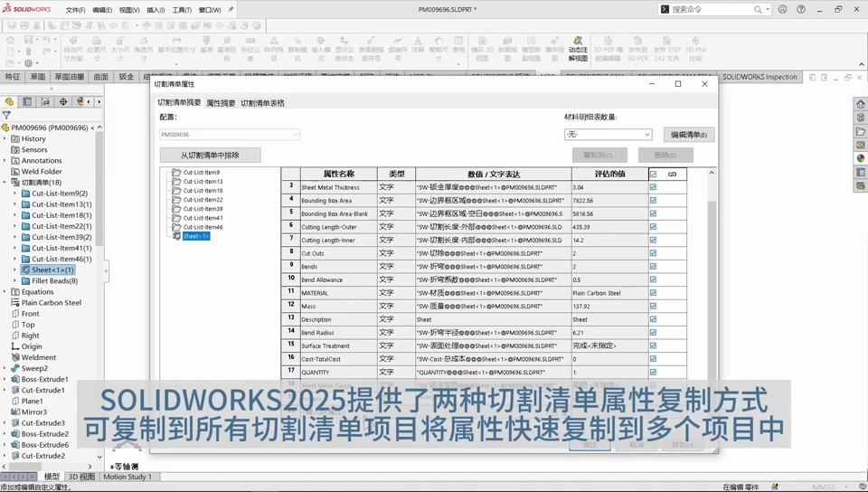Viewport: 868px width, 492px height.
Task: Switch to the 切割清单表格 tab
Action: click(262, 103)
